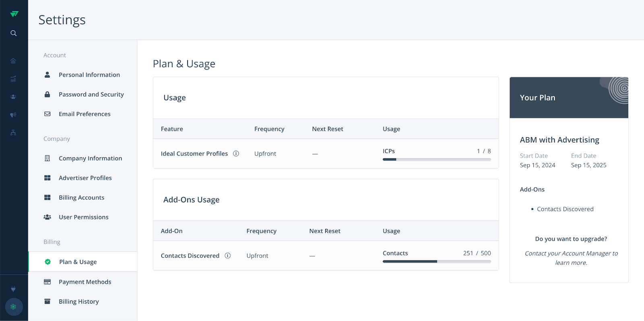Click the grid icon beside Billing Accounts
This screenshot has width=644, height=321.
click(47, 198)
